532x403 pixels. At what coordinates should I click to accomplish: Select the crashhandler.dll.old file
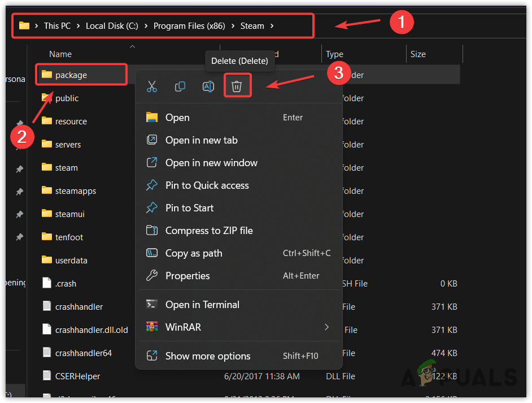91,330
